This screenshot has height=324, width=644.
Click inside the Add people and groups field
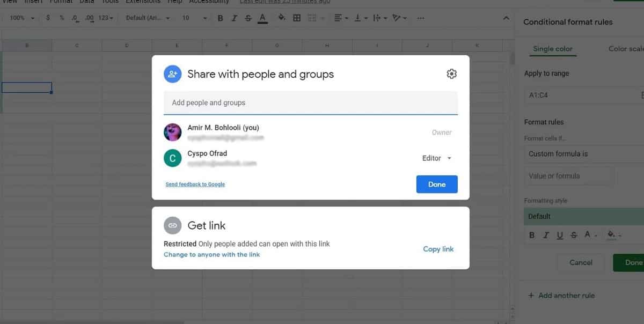(310, 102)
